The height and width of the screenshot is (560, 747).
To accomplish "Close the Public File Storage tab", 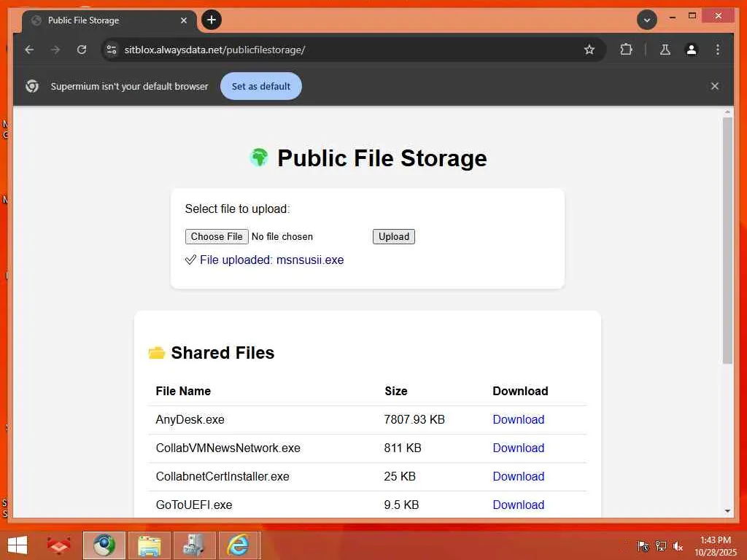I will (x=184, y=20).
